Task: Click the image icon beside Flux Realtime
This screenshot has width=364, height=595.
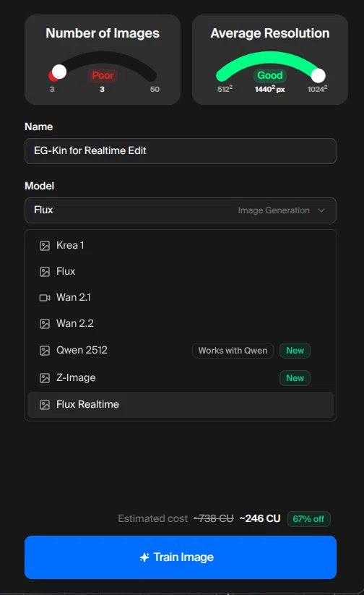Action: point(45,405)
